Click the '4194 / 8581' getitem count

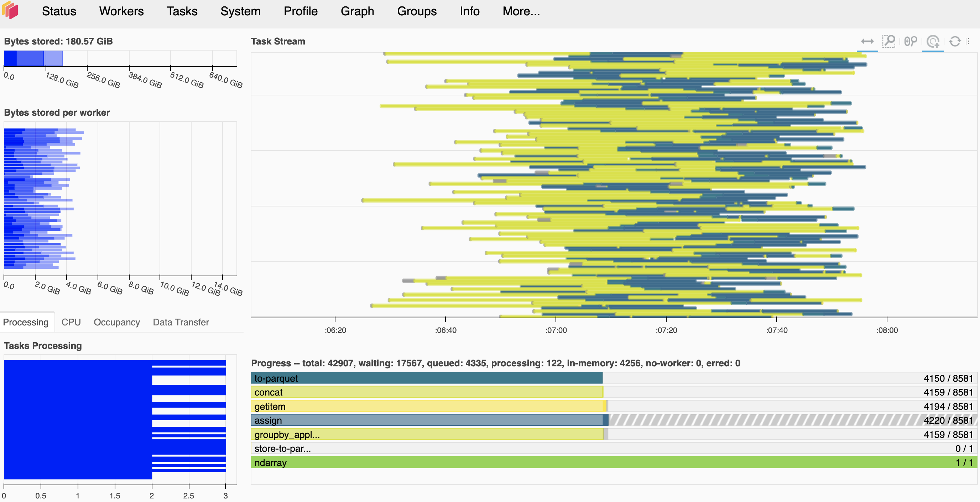coord(948,407)
